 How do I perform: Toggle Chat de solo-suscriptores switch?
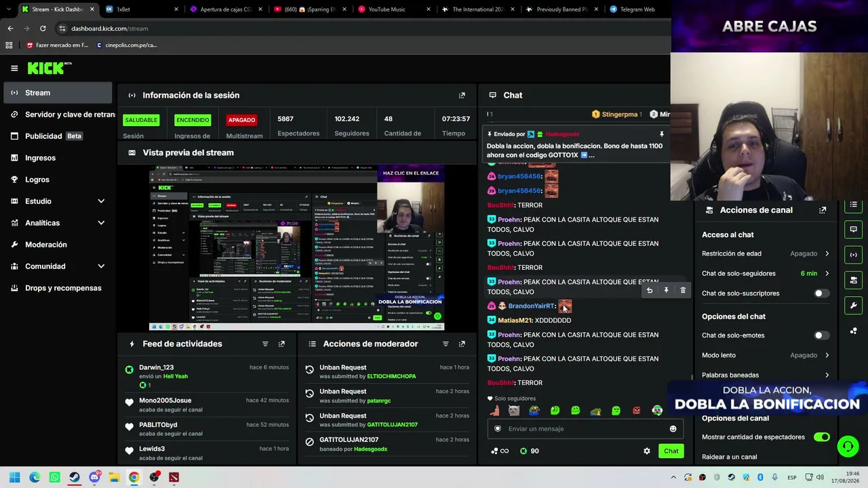pos(821,293)
